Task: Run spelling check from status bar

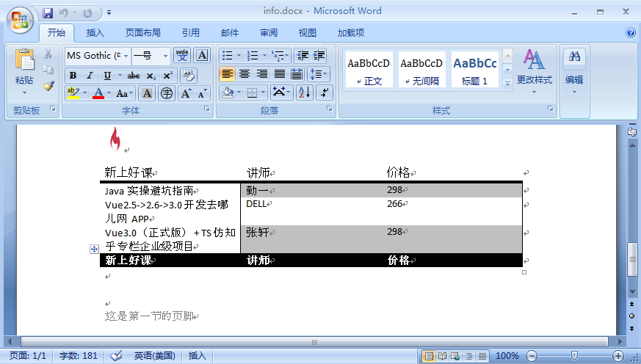Action: pyautogui.click(x=116, y=356)
